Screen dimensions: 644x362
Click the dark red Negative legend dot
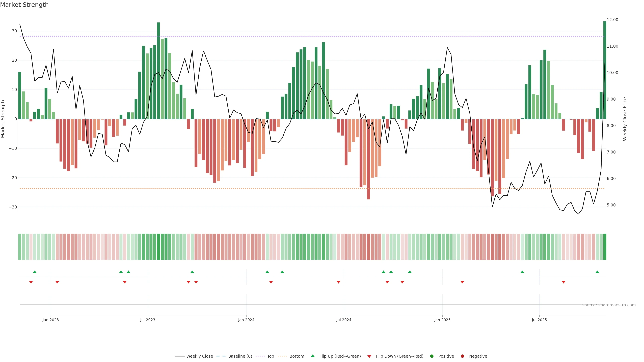462,356
